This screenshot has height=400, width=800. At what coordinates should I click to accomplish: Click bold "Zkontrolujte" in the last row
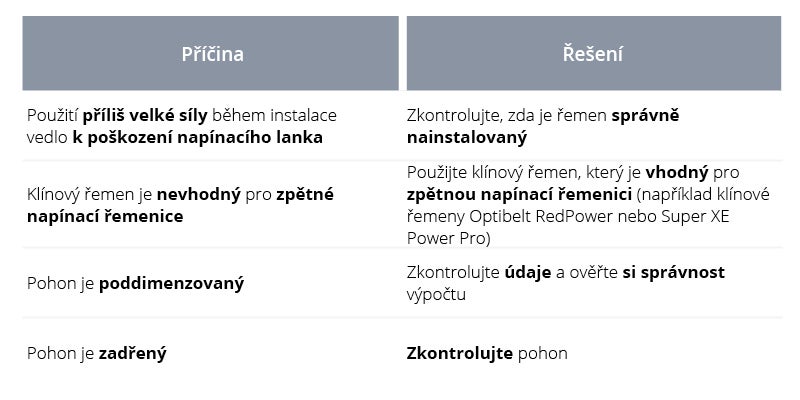point(459,352)
